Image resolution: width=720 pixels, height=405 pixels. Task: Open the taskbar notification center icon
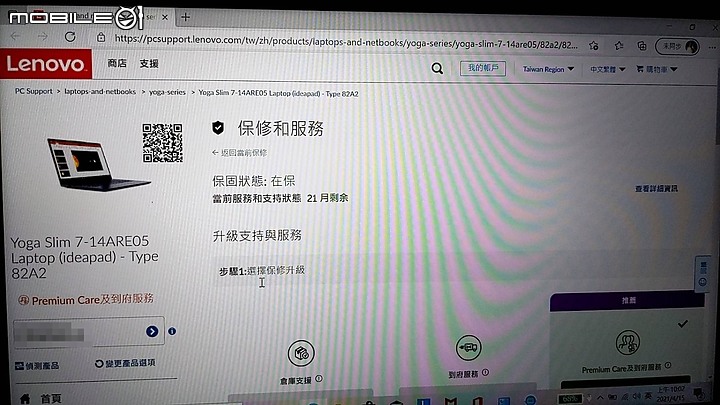[x=700, y=394]
